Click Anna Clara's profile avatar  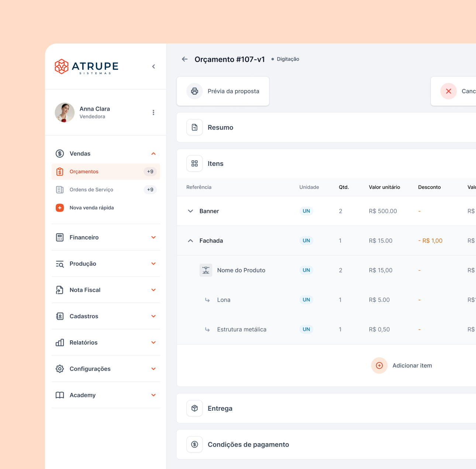(x=65, y=112)
